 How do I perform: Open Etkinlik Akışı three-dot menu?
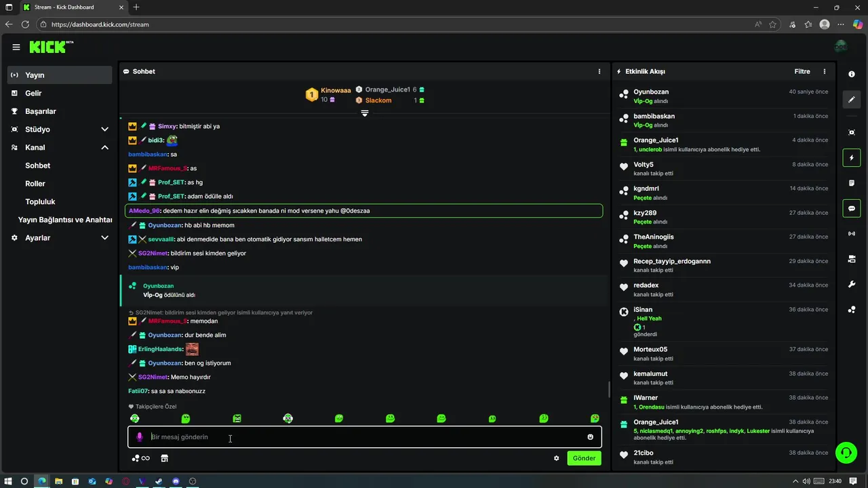click(825, 71)
